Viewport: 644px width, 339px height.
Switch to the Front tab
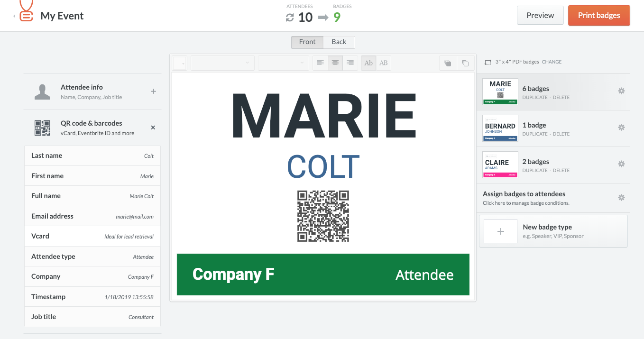pyautogui.click(x=307, y=42)
